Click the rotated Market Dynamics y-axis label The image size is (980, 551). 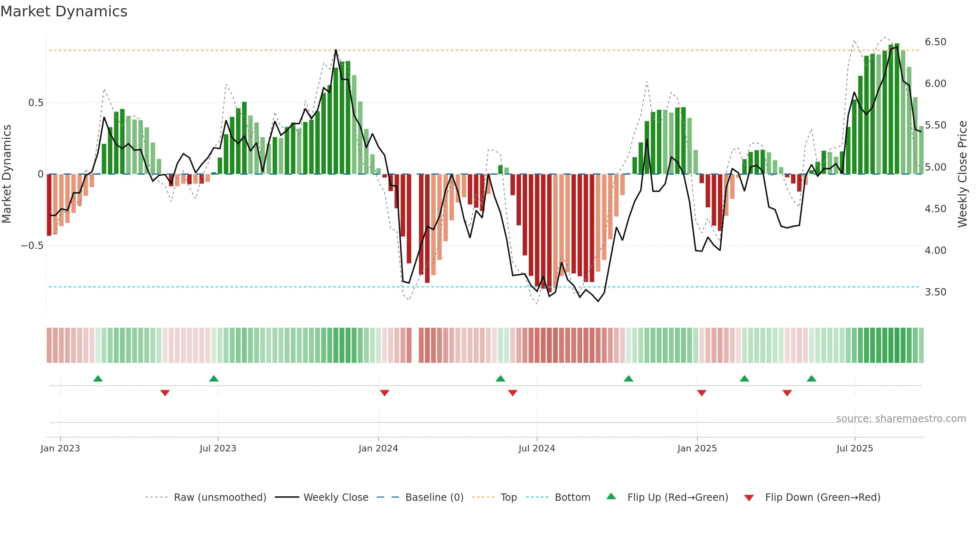7,174
